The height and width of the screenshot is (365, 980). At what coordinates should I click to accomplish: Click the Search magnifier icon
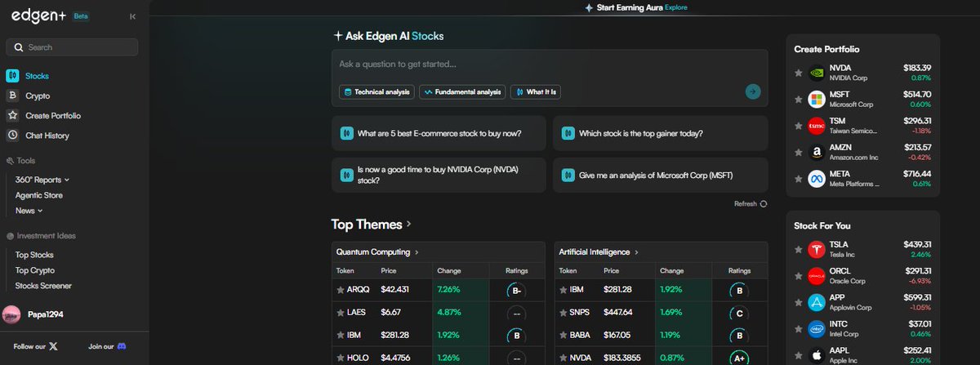click(x=19, y=47)
